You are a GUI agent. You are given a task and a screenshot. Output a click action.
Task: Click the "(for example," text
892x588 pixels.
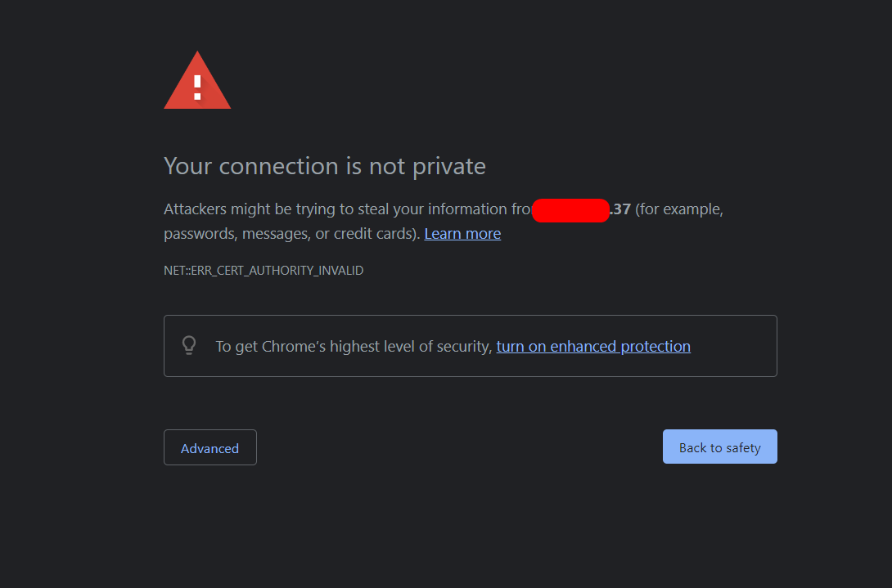679,209
